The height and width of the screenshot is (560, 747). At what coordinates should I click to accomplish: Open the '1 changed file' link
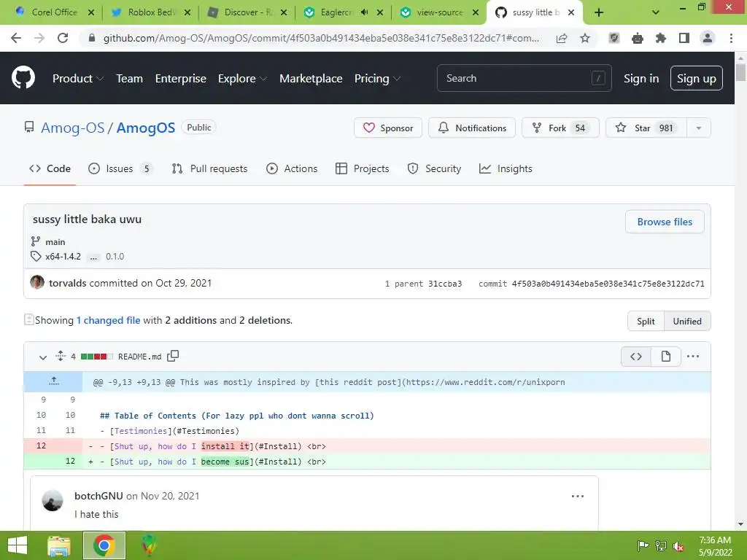pos(109,320)
